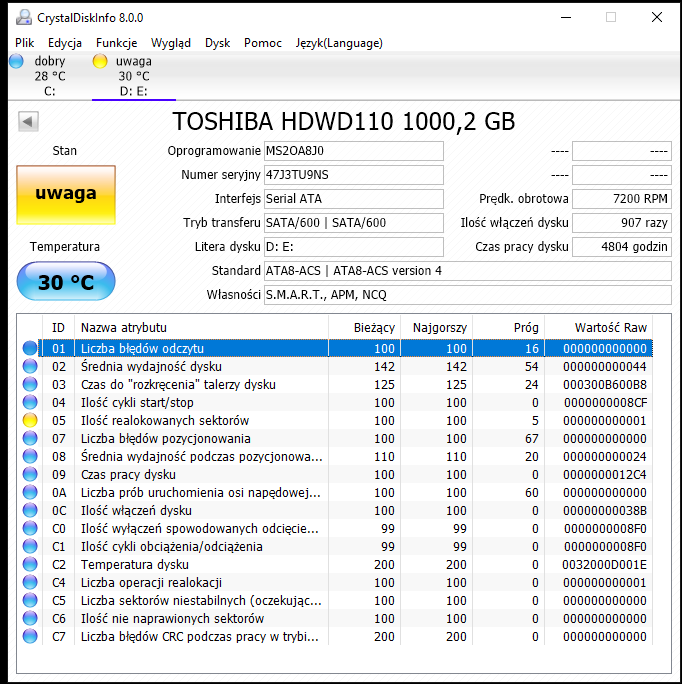The width and height of the screenshot is (682, 684).
Task: Click status icon of attribute 03 row
Action: tap(30, 384)
